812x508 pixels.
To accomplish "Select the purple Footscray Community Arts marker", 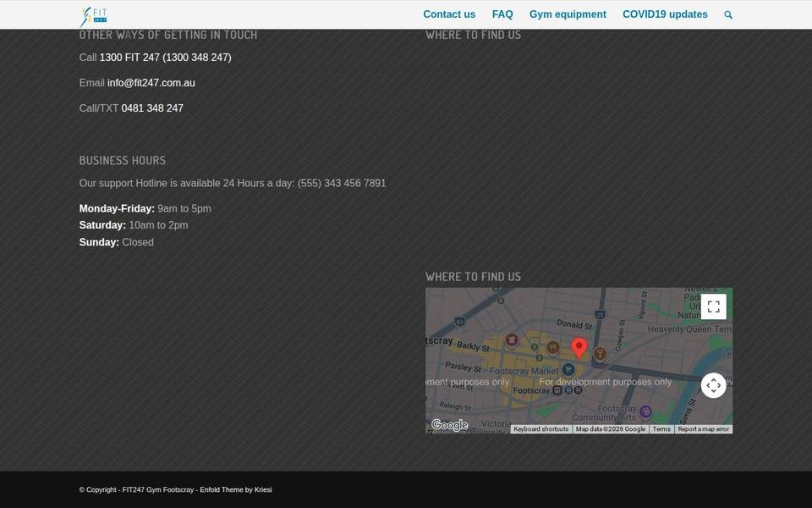I will click(x=645, y=412).
